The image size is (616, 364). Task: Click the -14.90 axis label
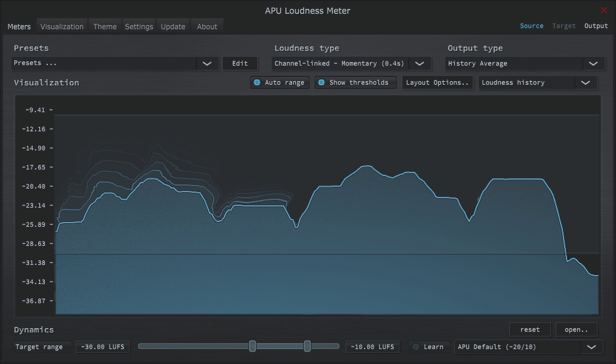point(33,148)
